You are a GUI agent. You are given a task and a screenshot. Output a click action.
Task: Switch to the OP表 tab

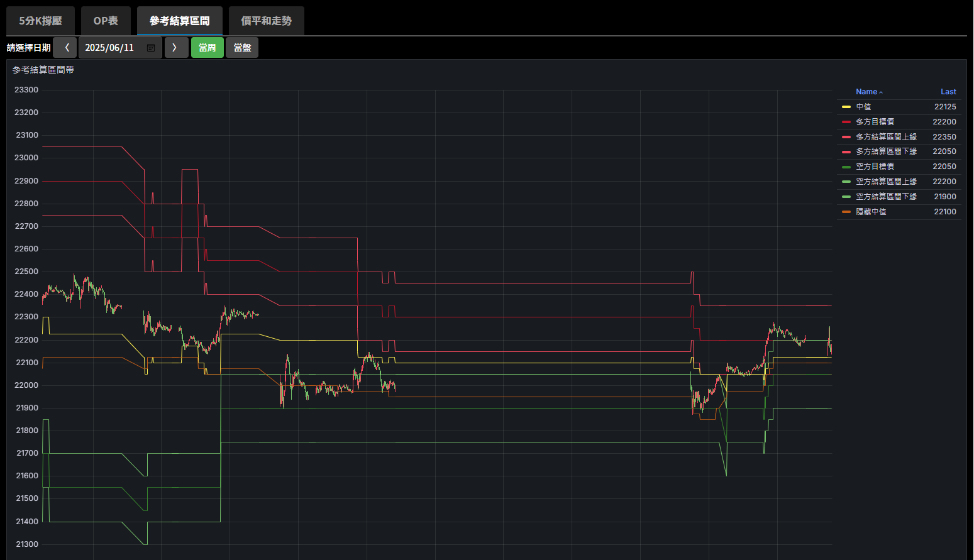pos(106,21)
